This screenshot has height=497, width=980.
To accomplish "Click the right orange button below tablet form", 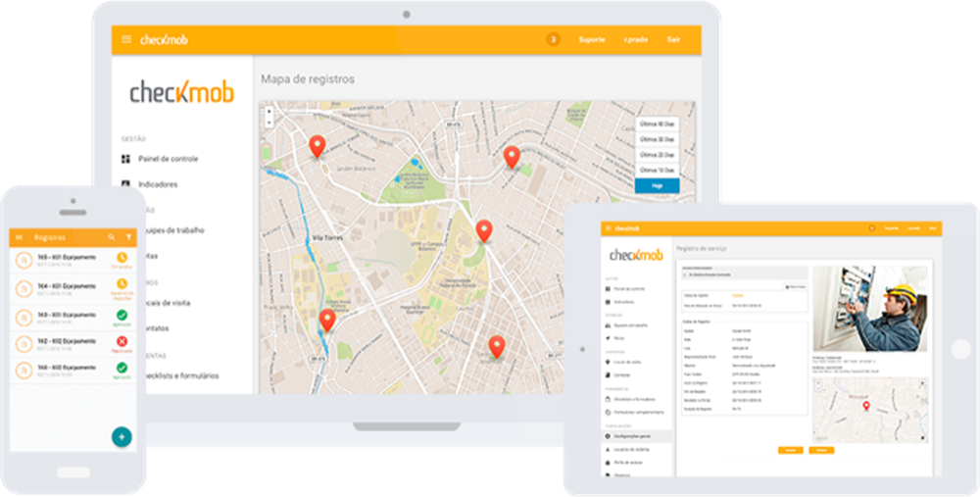I will (821, 450).
